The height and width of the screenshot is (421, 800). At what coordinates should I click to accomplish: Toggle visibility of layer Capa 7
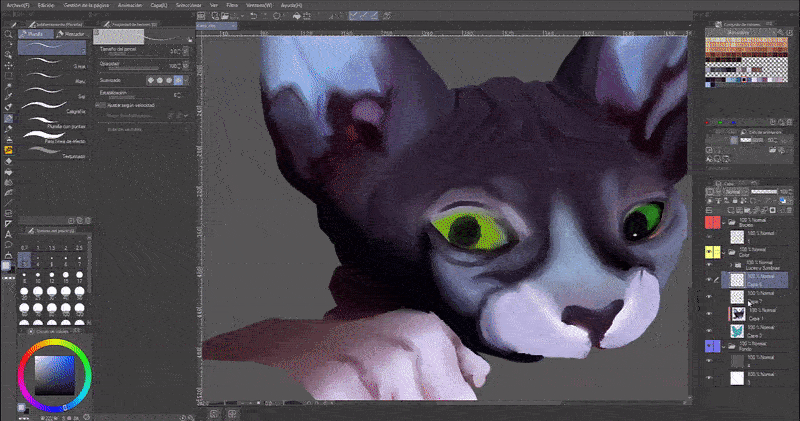(709, 296)
